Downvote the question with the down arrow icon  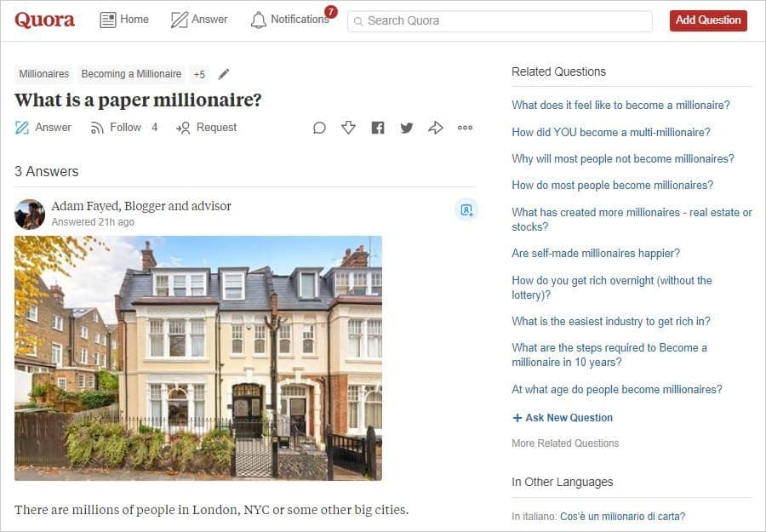(348, 128)
